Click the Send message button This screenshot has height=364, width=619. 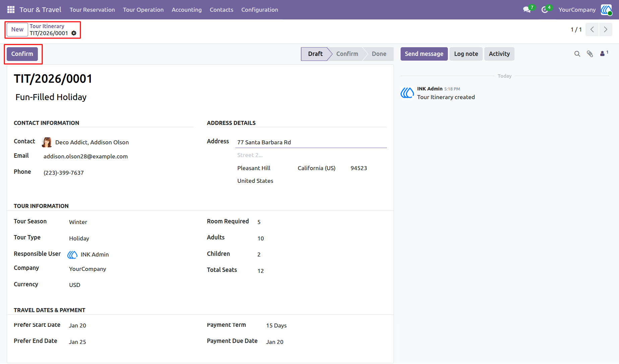(424, 54)
